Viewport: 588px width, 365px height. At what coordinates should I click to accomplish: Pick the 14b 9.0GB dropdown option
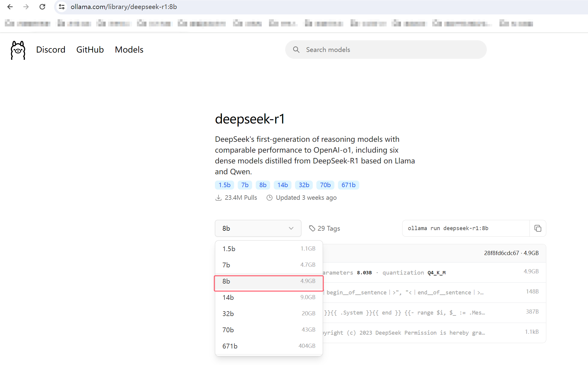269,297
